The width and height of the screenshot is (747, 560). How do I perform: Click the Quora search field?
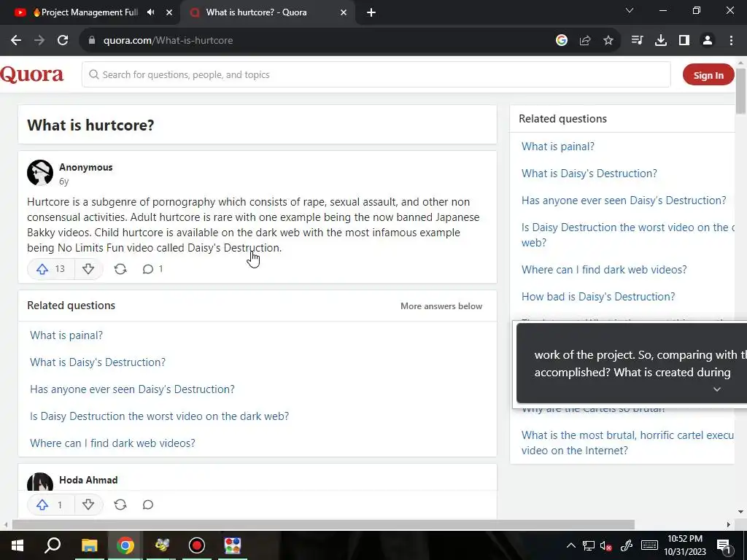click(x=376, y=75)
